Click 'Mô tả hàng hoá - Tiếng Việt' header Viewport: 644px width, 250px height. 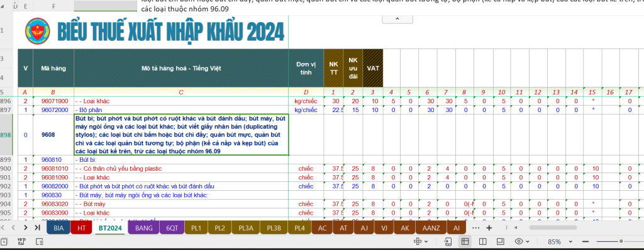[181, 68]
